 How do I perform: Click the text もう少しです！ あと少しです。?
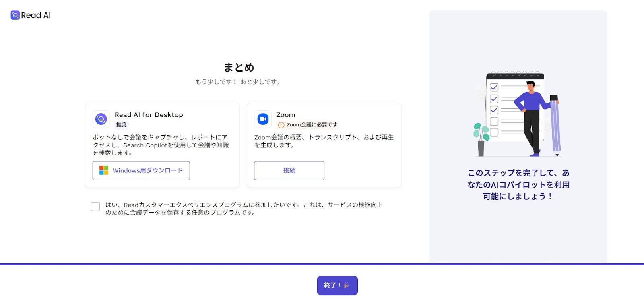point(237,82)
